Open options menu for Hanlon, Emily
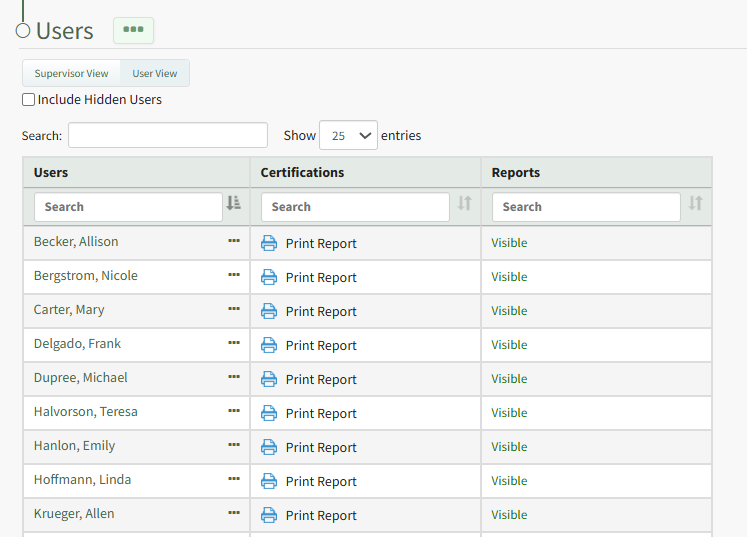 point(234,445)
